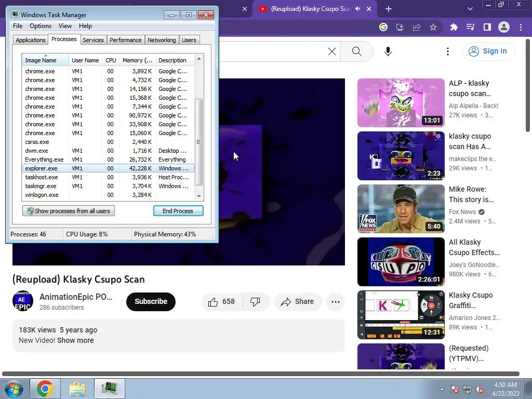Open Chrome tab search dropdown chevron
This screenshot has height=399, width=532.
470,9
